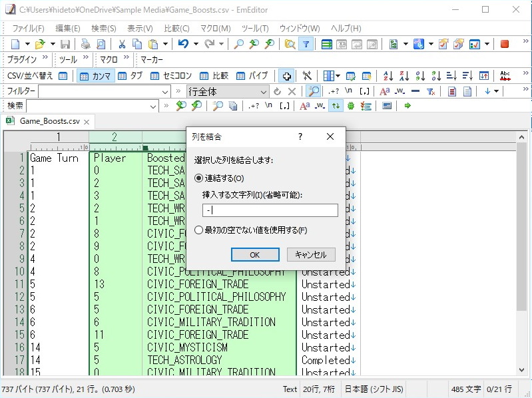Click the 挿入する文字列 input field
The height and width of the screenshot is (398, 532).
[270, 210]
